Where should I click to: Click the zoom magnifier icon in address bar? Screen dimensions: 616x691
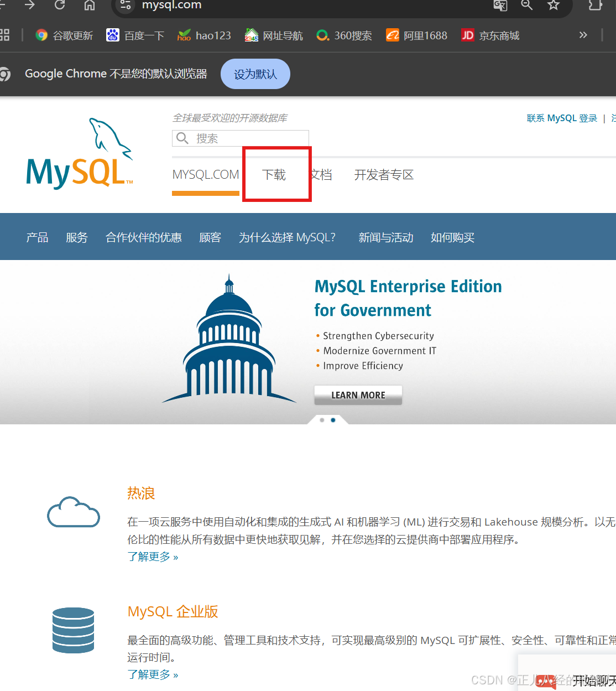click(527, 5)
